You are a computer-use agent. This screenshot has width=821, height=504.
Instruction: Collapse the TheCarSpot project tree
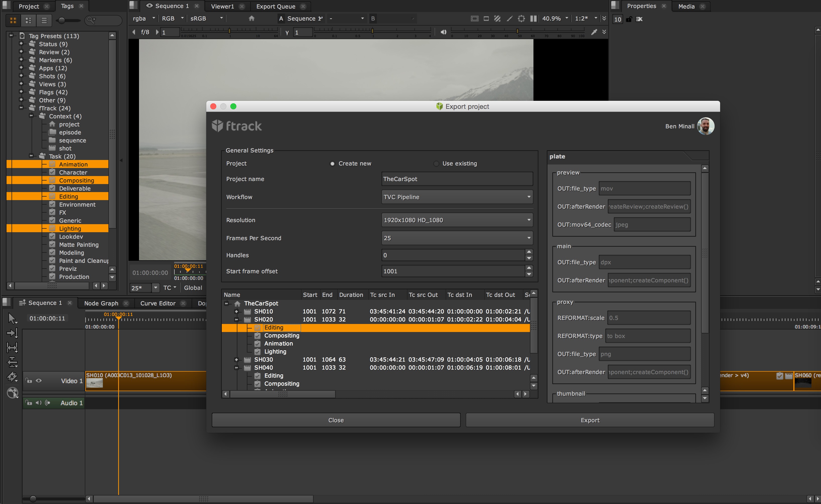[x=226, y=303]
